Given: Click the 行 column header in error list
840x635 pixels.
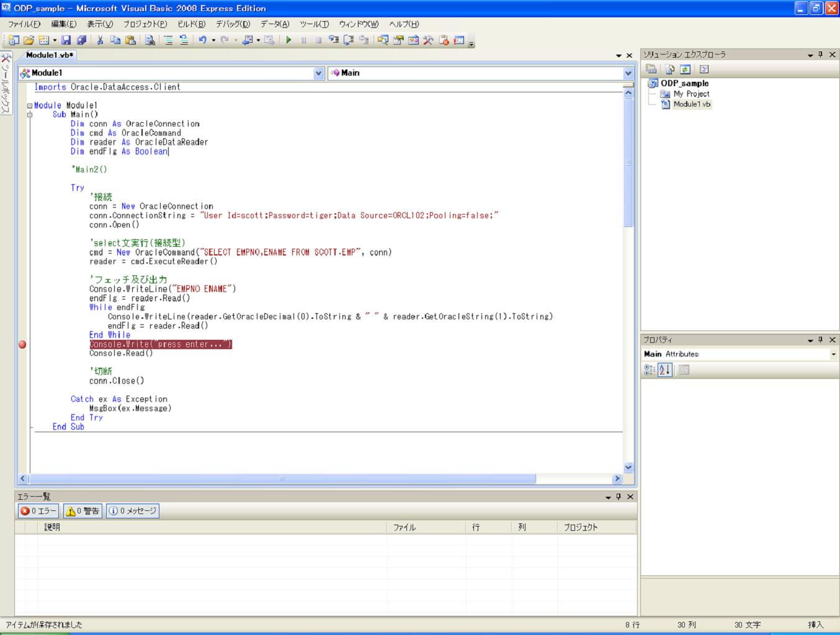Looking at the screenshot, I should (489, 527).
